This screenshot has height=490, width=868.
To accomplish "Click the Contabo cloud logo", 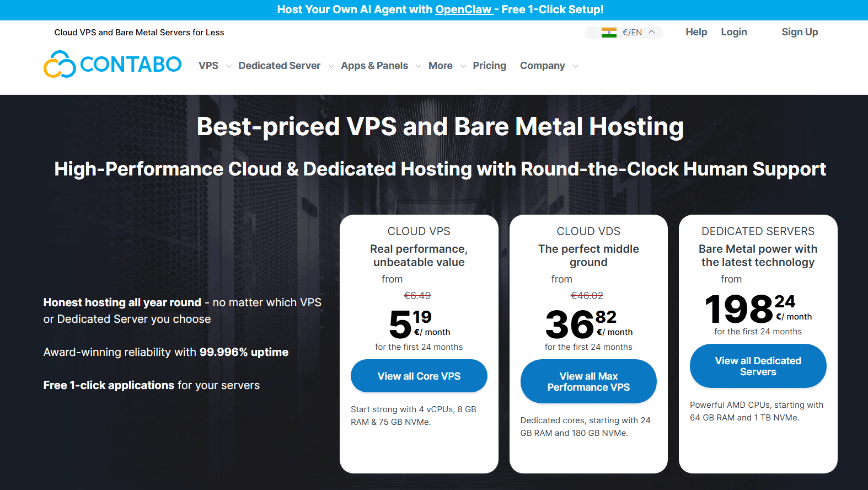I will (x=112, y=65).
